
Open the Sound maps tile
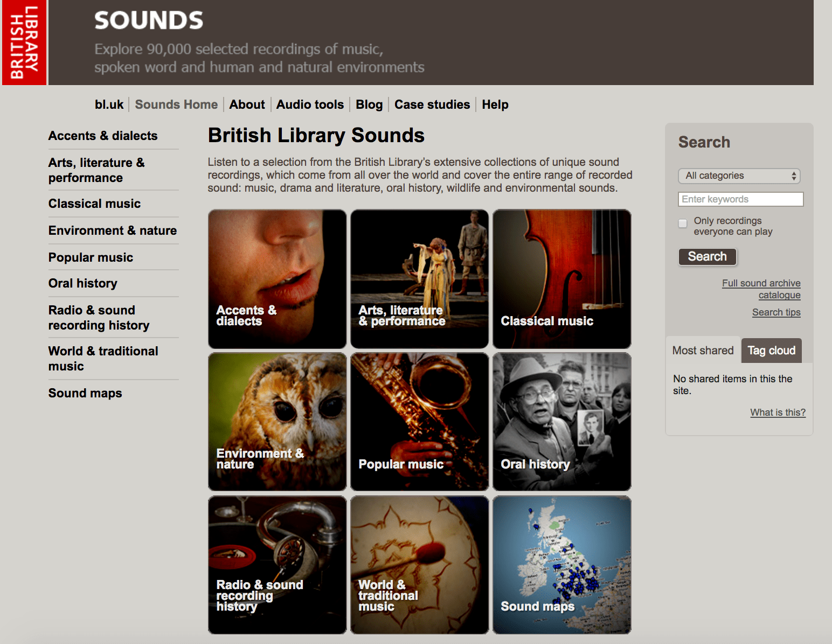click(561, 565)
